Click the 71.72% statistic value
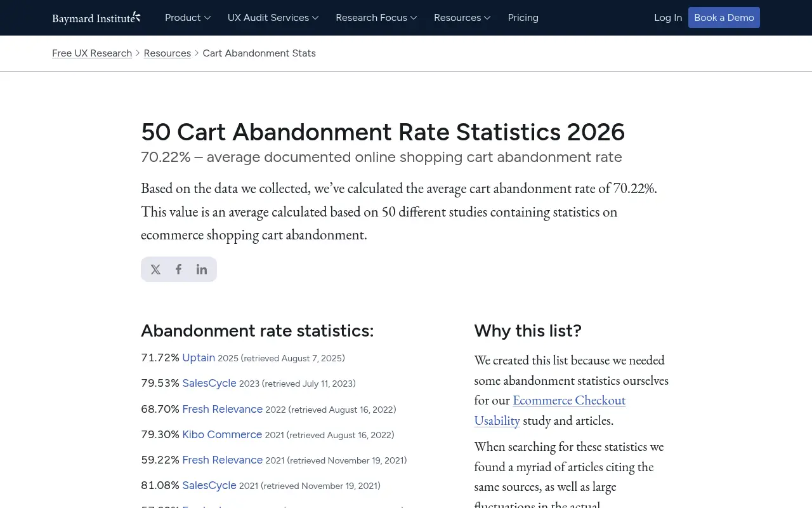Image resolution: width=812 pixels, height=508 pixels. click(160, 358)
